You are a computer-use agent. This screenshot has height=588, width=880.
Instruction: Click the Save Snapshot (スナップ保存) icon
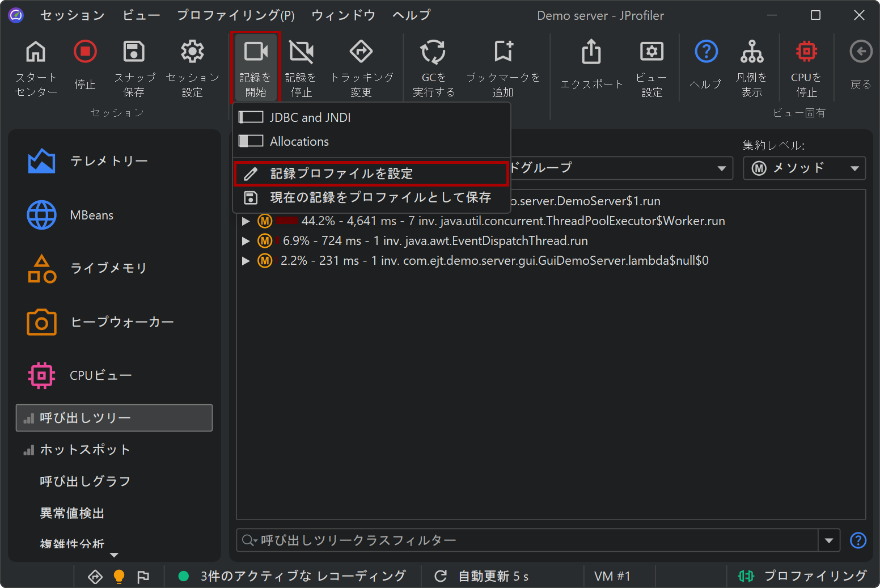tap(134, 53)
